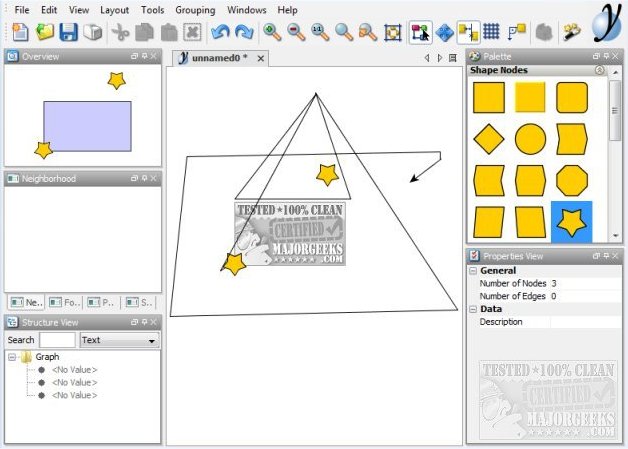Collapse the Data properties section
The width and height of the screenshot is (628, 449).
tap(473, 309)
